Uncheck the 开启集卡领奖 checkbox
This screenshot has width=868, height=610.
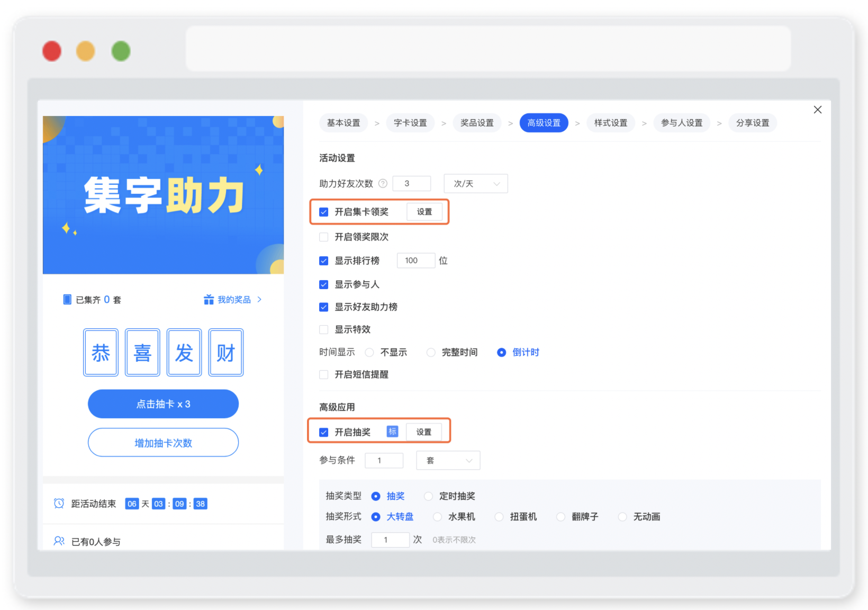324,212
